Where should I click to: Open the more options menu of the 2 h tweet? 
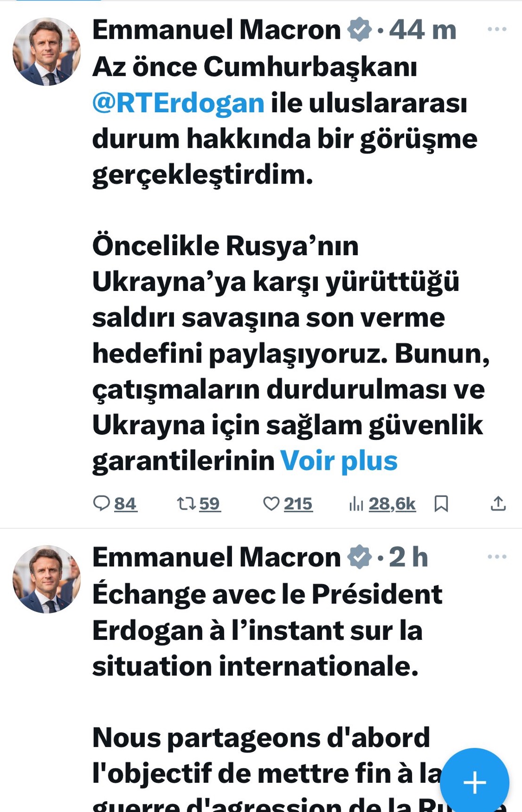pyautogui.click(x=497, y=557)
